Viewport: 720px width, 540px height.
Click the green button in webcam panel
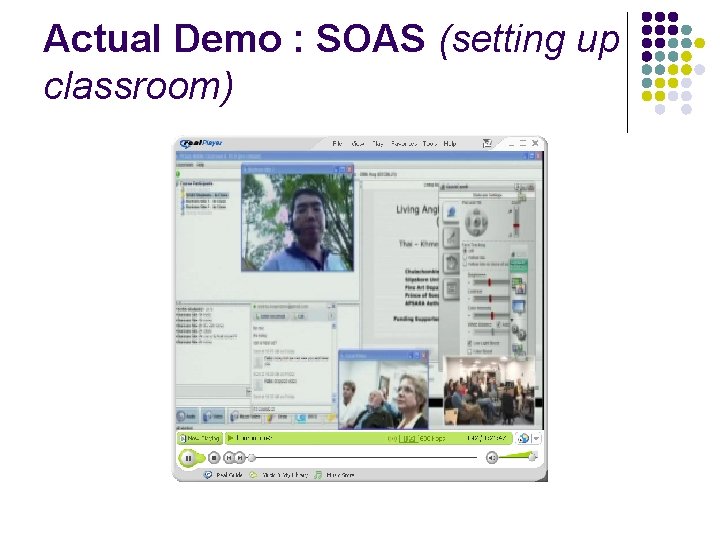pos(519,264)
